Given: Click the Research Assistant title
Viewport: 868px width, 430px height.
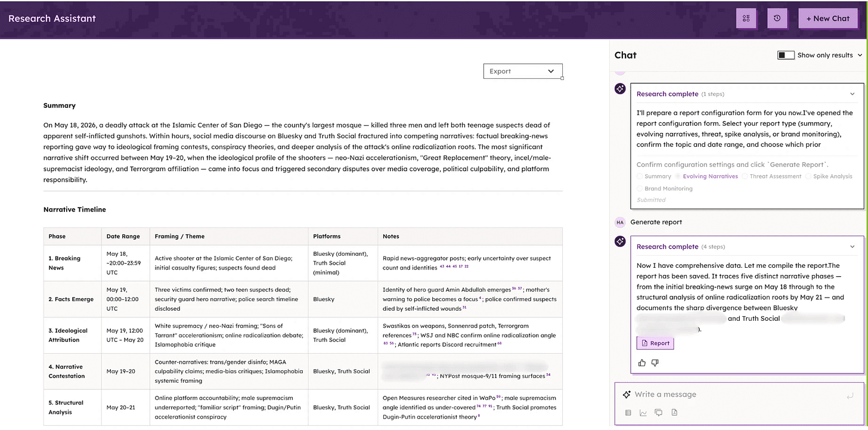Looking at the screenshot, I should coord(52,18).
